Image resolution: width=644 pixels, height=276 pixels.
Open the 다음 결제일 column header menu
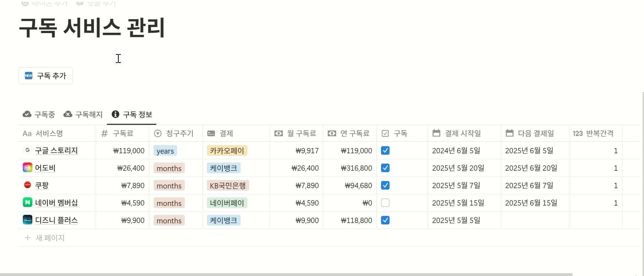pyautogui.click(x=535, y=133)
